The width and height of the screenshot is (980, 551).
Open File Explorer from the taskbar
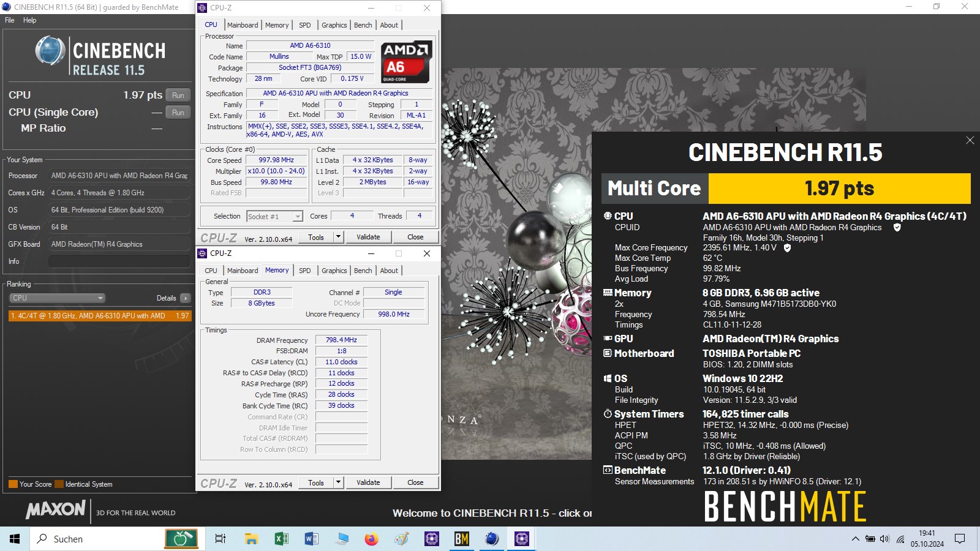[251, 539]
